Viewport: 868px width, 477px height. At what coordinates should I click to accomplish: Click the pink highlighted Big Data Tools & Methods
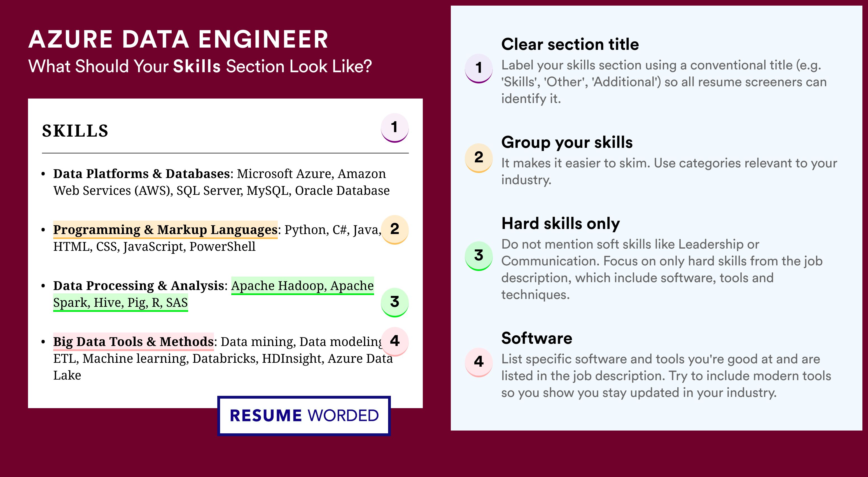coord(133,342)
